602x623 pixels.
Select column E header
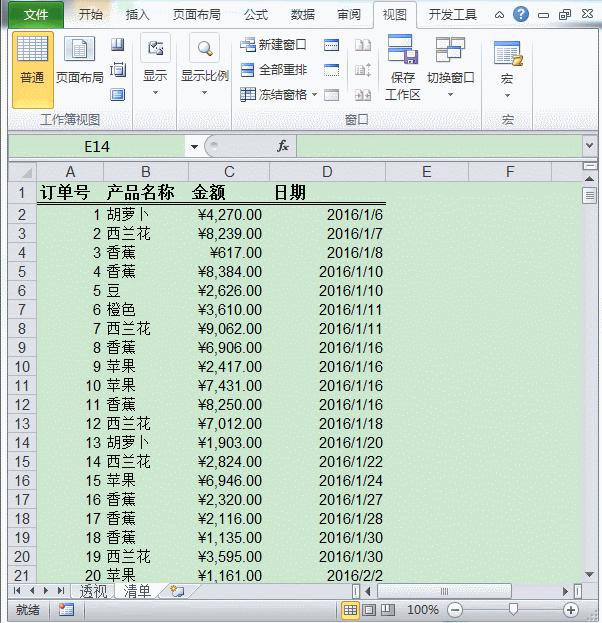427,172
